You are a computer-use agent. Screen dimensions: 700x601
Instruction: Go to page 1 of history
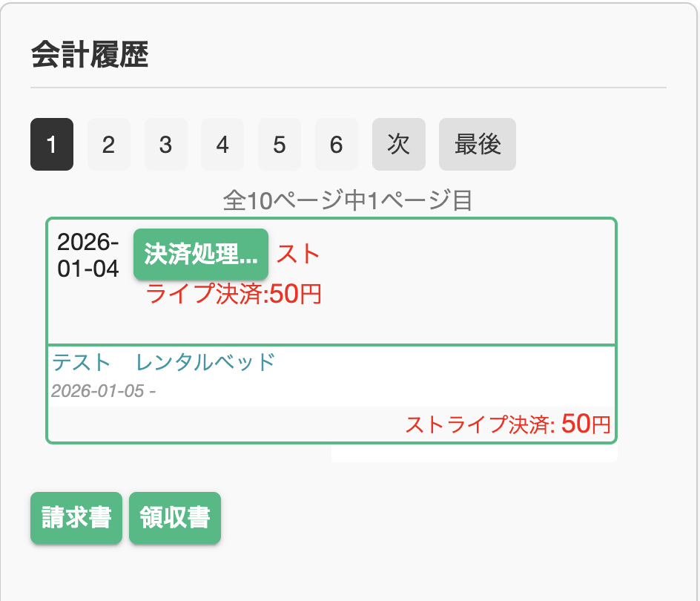pyautogui.click(x=52, y=145)
